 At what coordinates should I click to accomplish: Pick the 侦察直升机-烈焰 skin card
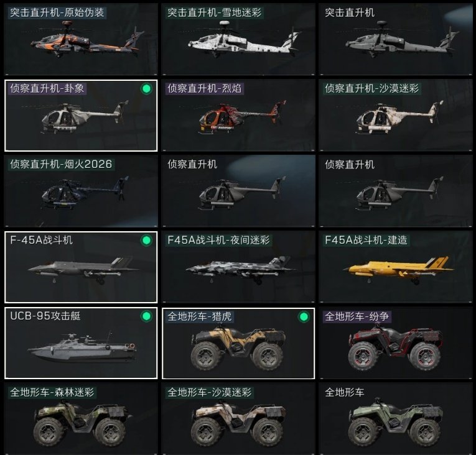point(238,115)
